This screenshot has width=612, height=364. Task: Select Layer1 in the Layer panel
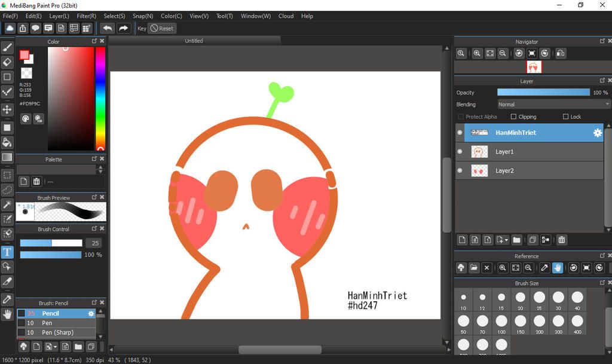pyautogui.click(x=530, y=151)
